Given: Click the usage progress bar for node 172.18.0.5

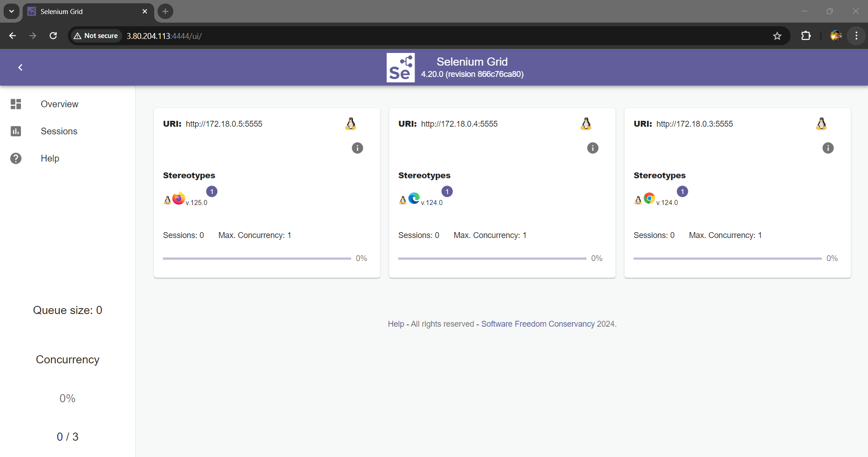Looking at the screenshot, I should click(257, 258).
